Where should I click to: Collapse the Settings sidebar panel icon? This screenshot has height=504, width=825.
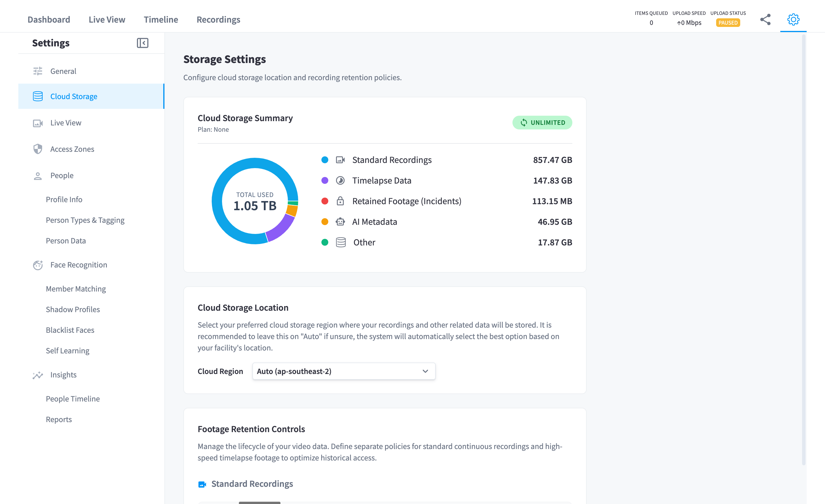click(x=142, y=43)
